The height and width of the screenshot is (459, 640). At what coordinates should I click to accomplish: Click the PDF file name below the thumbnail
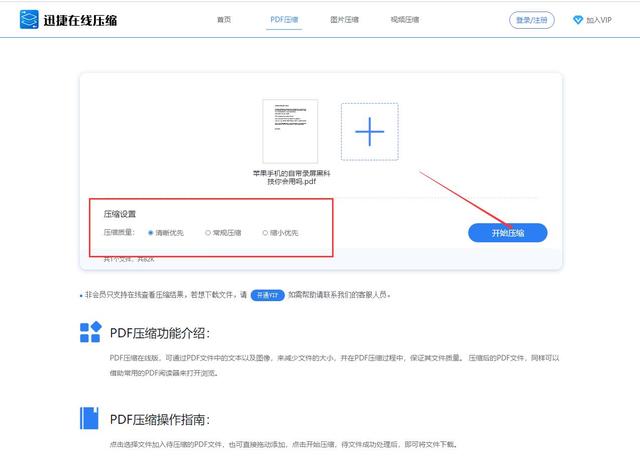(x=291, y=177)
